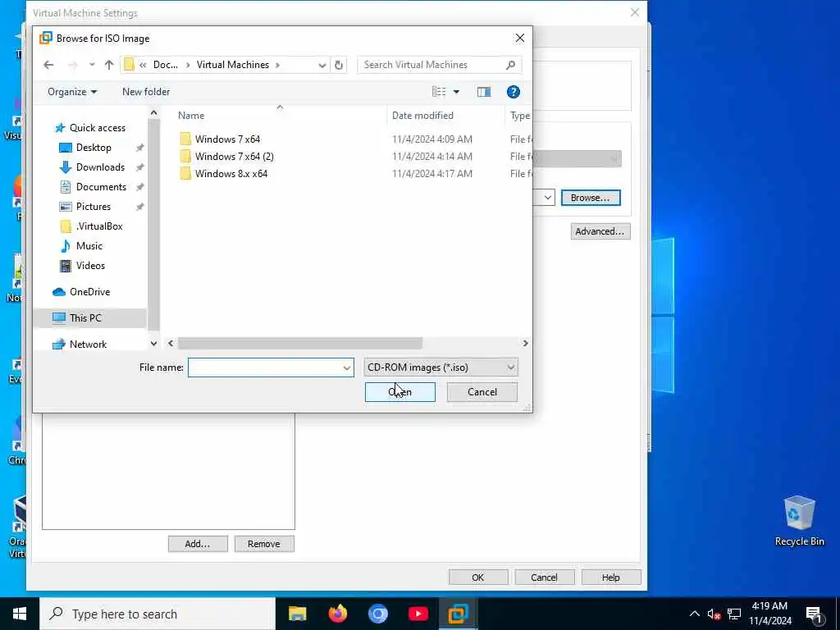
Task: Refresh the Virtual Machines folder listing
Action: [339, 65]
